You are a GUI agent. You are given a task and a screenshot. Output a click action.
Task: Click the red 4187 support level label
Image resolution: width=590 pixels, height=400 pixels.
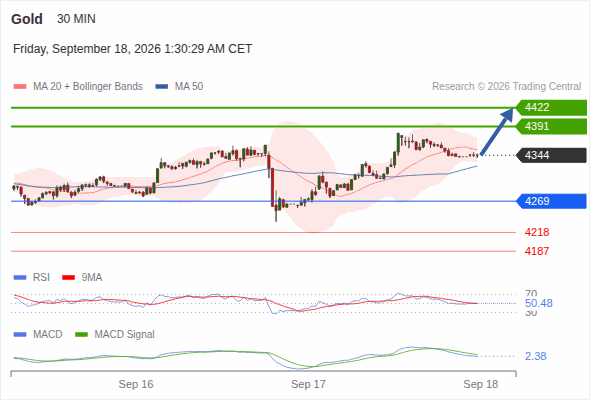(x=537, y=251)
